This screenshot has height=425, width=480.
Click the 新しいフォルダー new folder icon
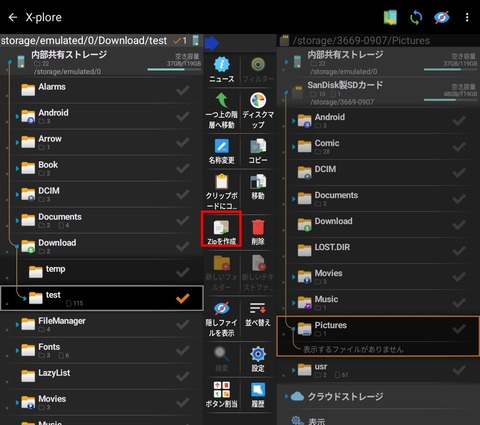click(222, 273)
